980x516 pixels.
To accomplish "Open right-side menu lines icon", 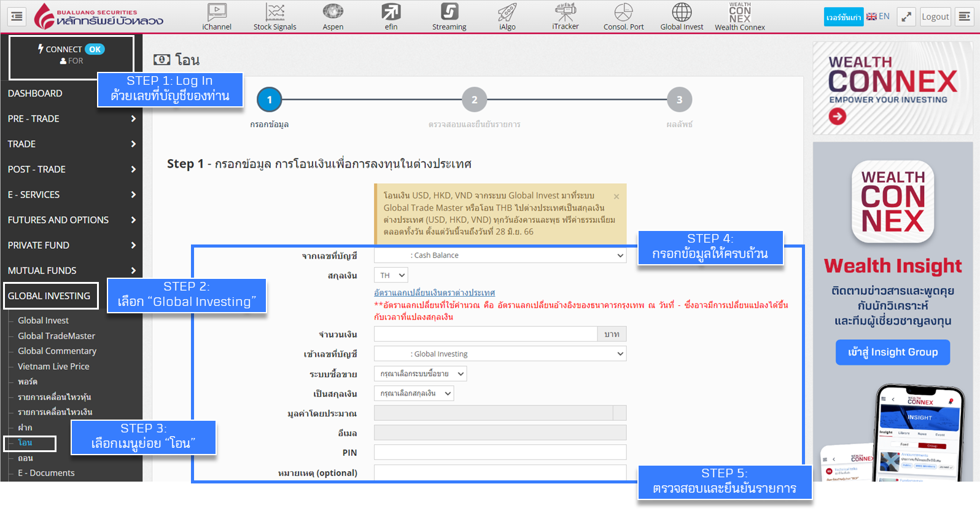I will click(965, 17).
